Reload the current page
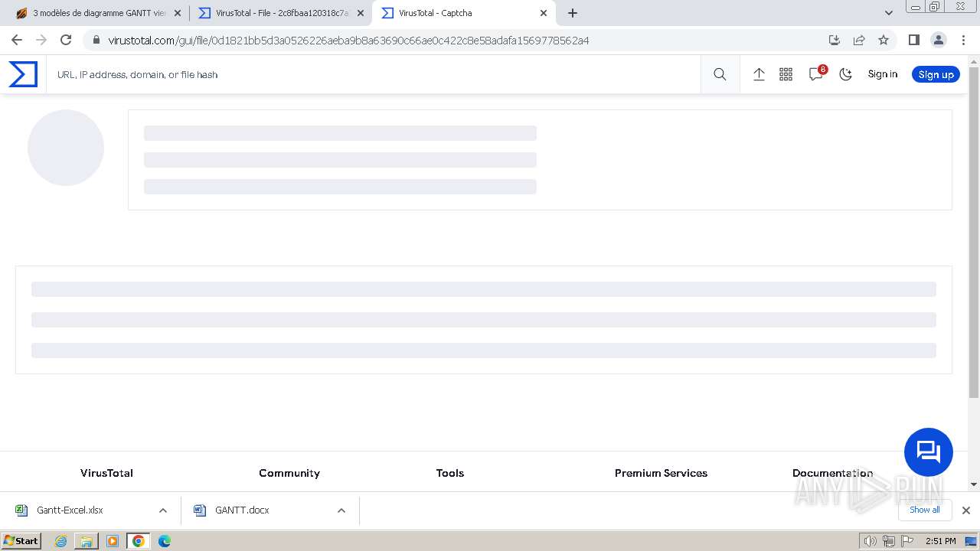Image resolution: width=980 pixels, height=551 pixels. [x=66, y=40]
